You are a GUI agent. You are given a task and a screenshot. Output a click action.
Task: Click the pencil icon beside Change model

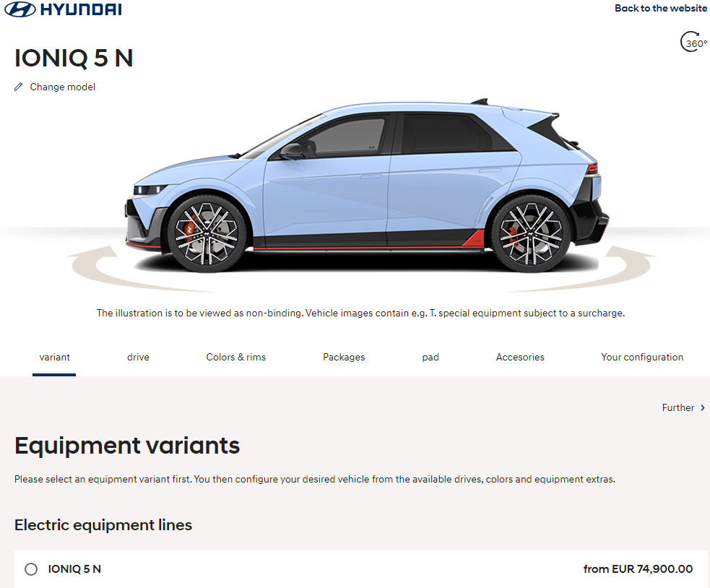[18, 87]
